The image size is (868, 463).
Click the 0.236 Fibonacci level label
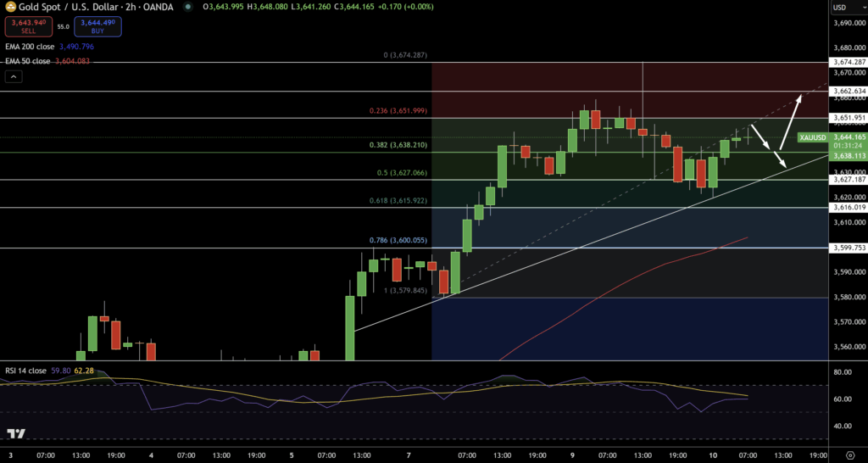click(397, 111)
